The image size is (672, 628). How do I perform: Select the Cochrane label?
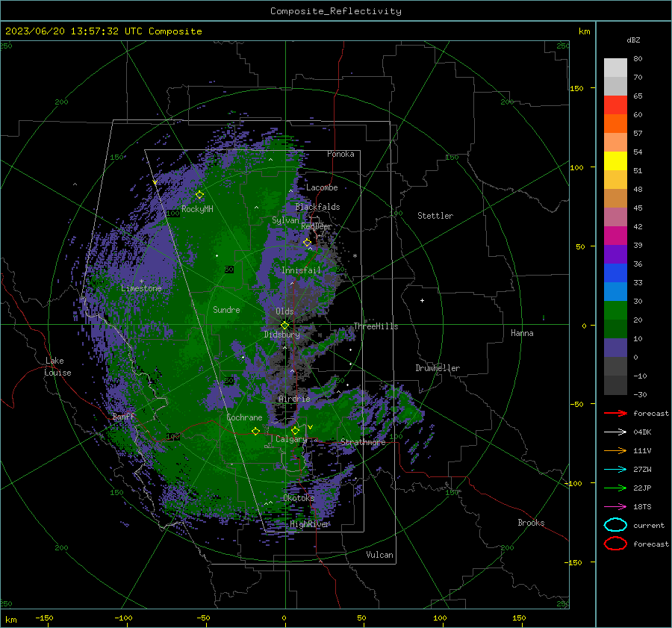pos(244,417)
